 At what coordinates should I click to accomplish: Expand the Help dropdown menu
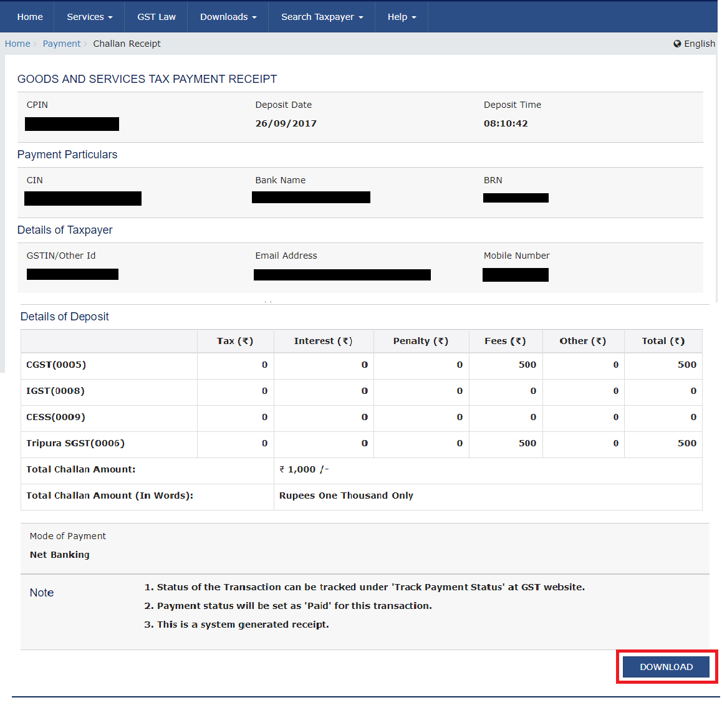pos(401,17)
